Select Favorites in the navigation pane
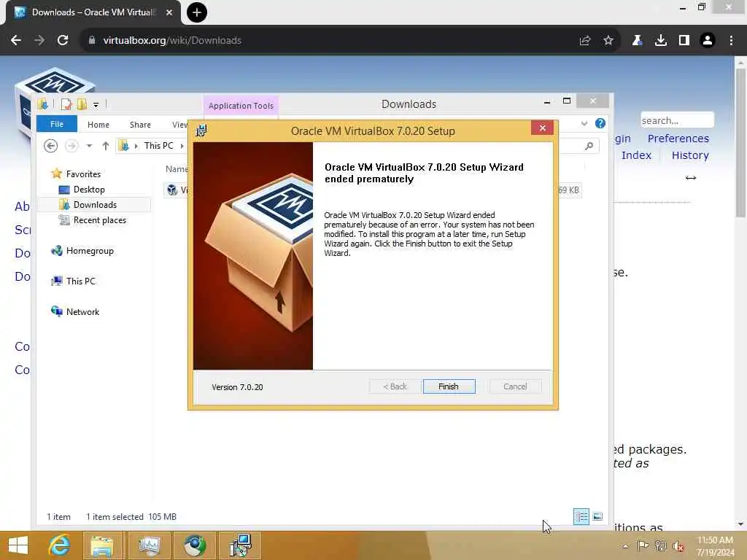The height and width of the screenshot is (560, 747). tap(83, 174)
